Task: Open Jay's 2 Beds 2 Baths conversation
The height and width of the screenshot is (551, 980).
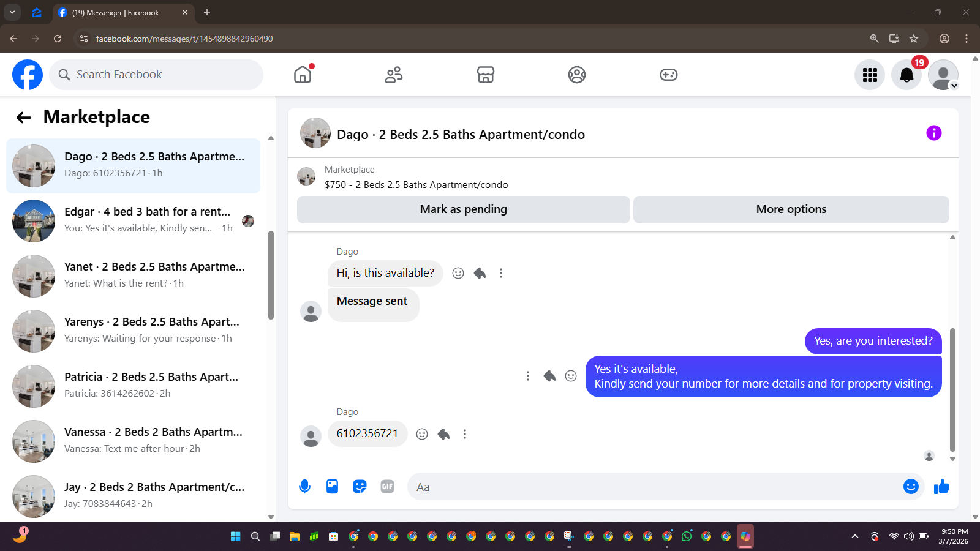Action: [x=133, y=497]
